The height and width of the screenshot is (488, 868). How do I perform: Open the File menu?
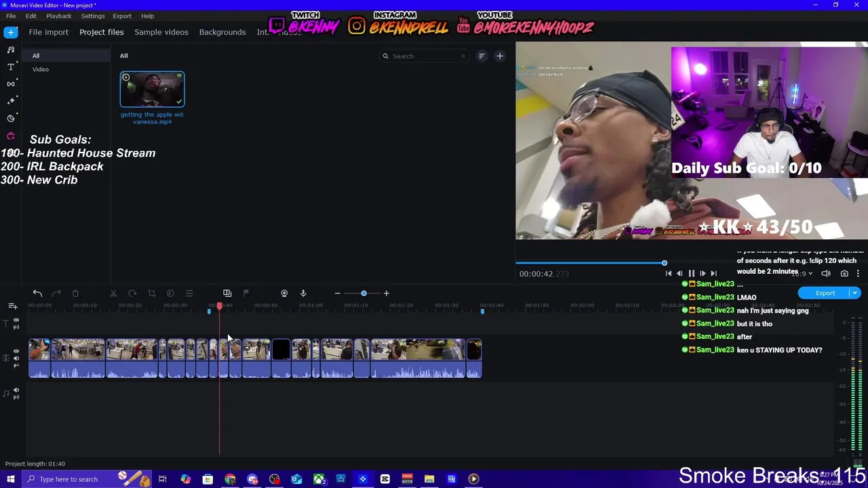[11, 16]
